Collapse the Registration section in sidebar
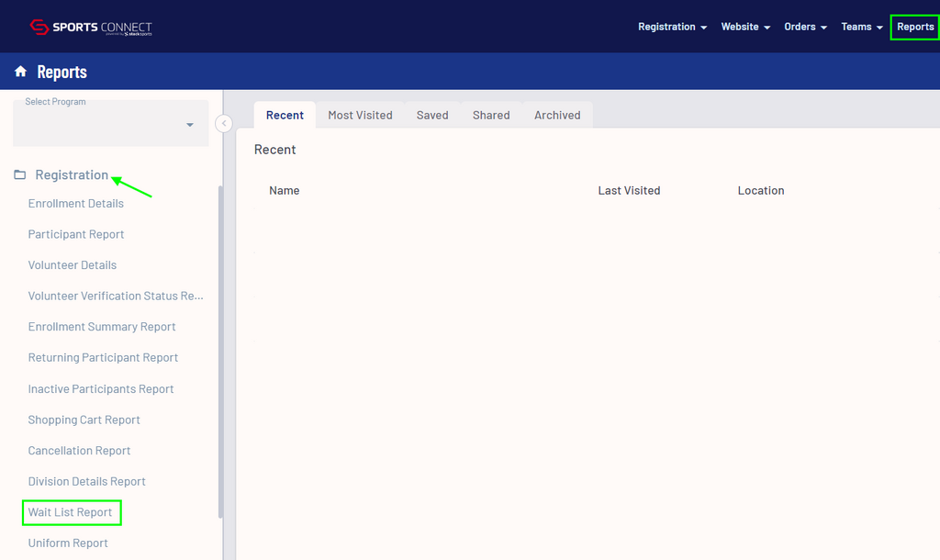 pyautogui.click(x=72, y=174)
